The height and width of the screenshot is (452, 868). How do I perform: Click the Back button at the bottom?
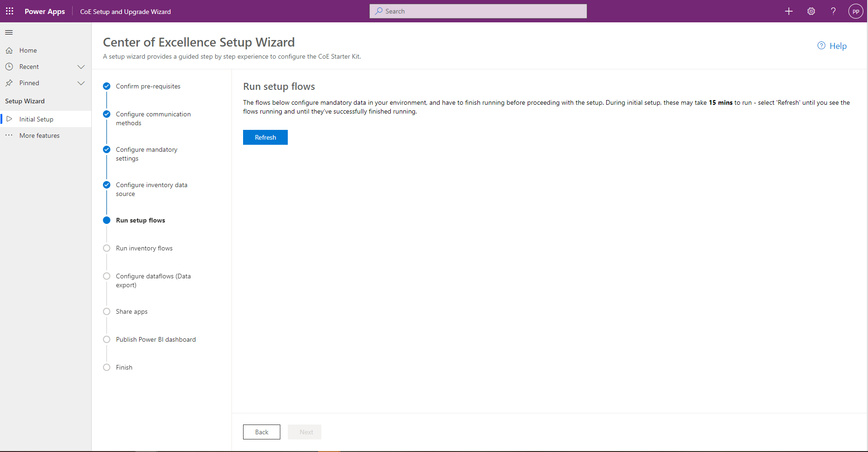tap(261, 432)
